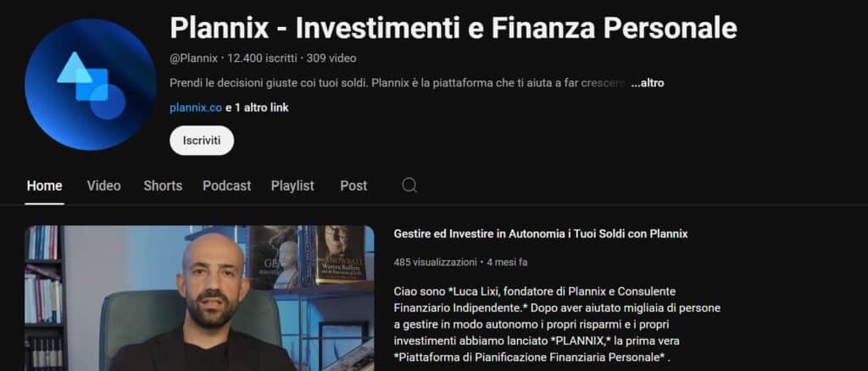Open the plannix.co link

pyautogui.click(x=196, y=108)
